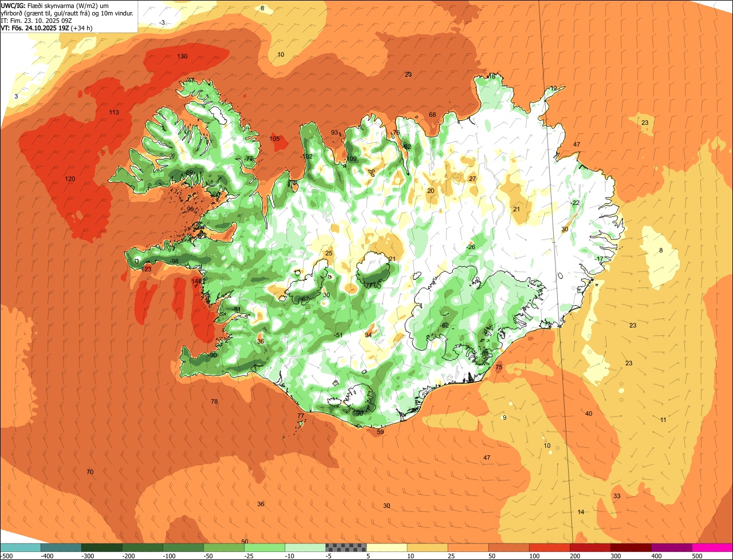Click the map value 27
The height and width of the screenshot is (560, 733).
point(472,179)
